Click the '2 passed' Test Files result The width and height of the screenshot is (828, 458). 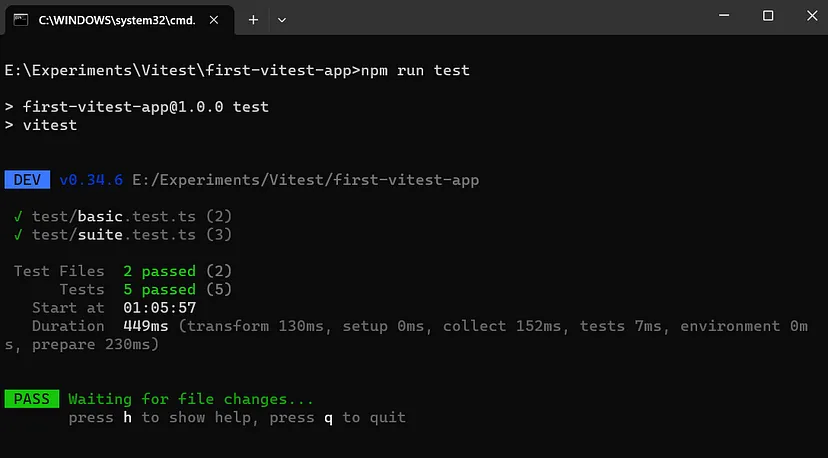(159, 271)
